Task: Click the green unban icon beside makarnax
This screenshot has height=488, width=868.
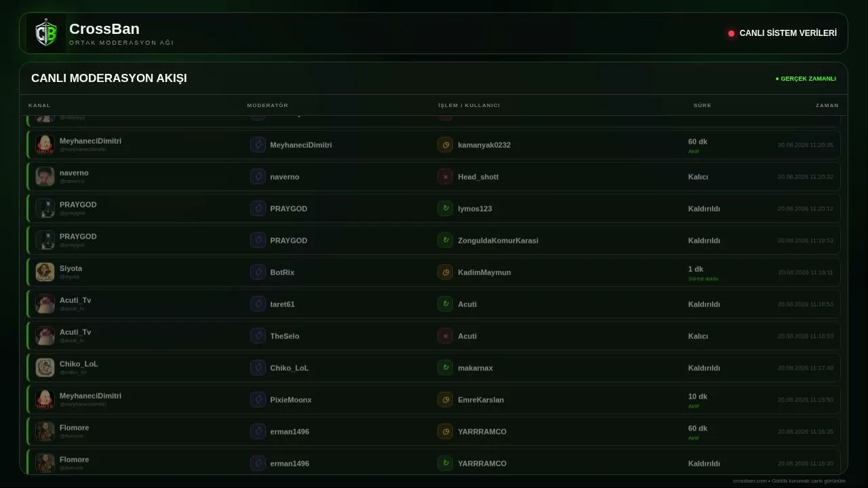Action: point(445,367)
